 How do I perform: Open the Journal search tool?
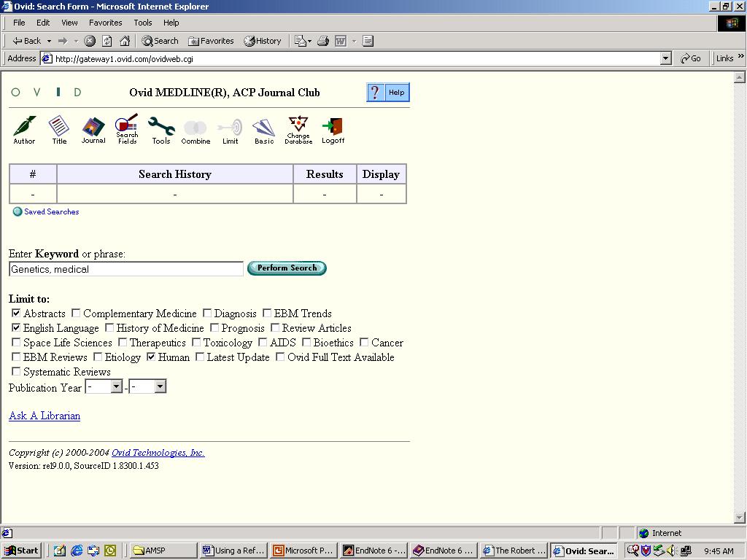(93, 130)
